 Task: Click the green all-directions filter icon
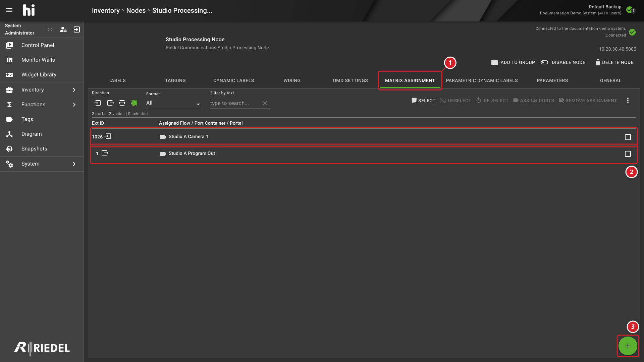click(x=134, y=103)
